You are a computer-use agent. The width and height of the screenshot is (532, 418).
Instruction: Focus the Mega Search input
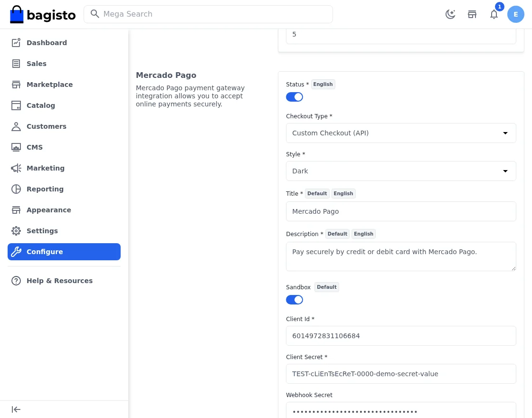tap(208, 14)
